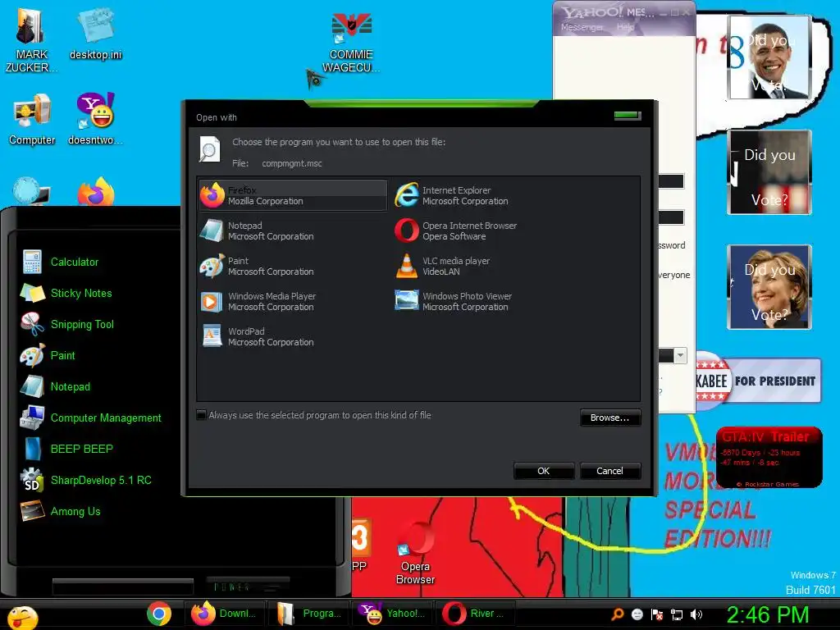Click the FOR PRESIDENT banner gadget
The width and height of the screenshot is (840, 630).
click(x=758, y=381)
